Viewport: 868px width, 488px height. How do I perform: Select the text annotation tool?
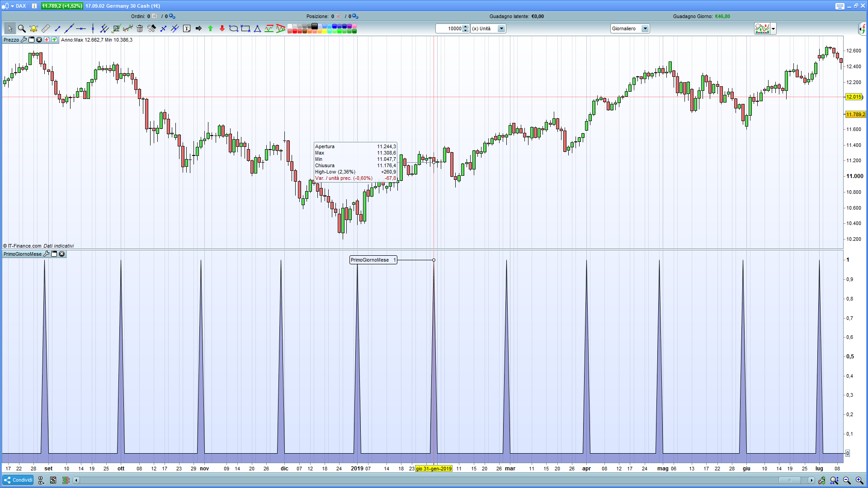coord(187,28)
